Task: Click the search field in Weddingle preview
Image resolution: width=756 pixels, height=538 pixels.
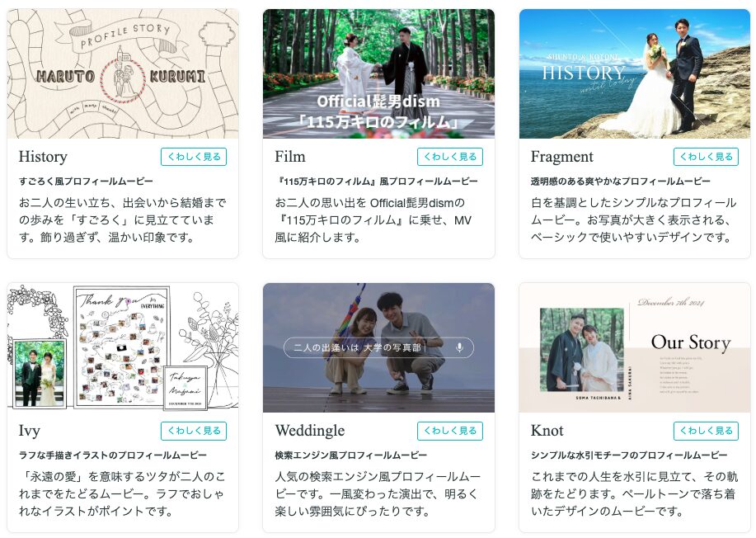Action: tap(378, 347)
